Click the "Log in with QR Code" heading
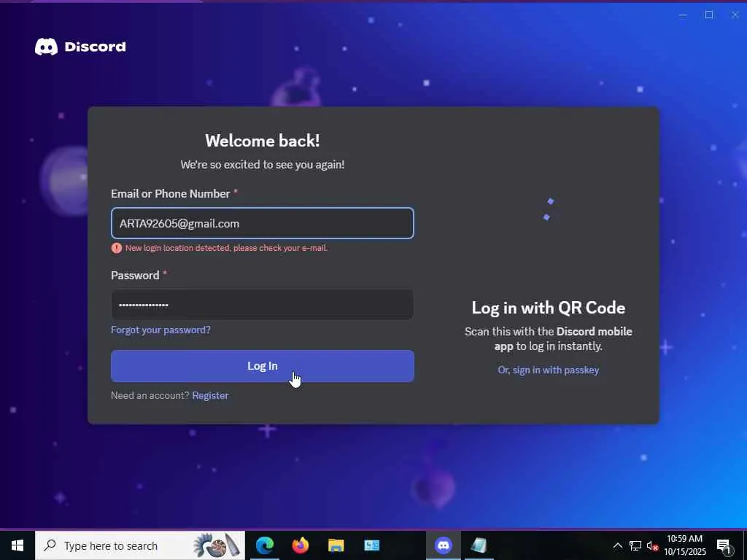 click(x=549, y=308)
